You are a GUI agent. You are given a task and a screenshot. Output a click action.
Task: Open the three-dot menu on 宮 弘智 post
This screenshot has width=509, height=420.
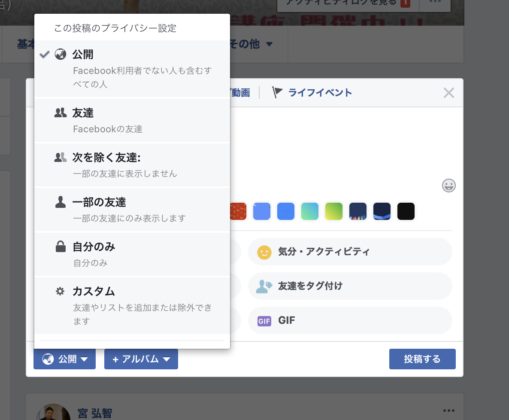(x=448, y=411)
